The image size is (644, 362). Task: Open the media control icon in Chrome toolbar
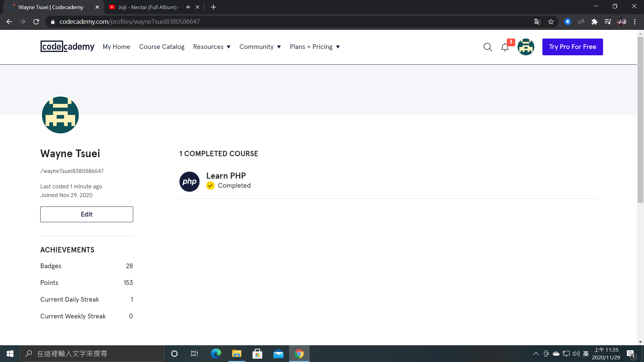click(608, 22)
